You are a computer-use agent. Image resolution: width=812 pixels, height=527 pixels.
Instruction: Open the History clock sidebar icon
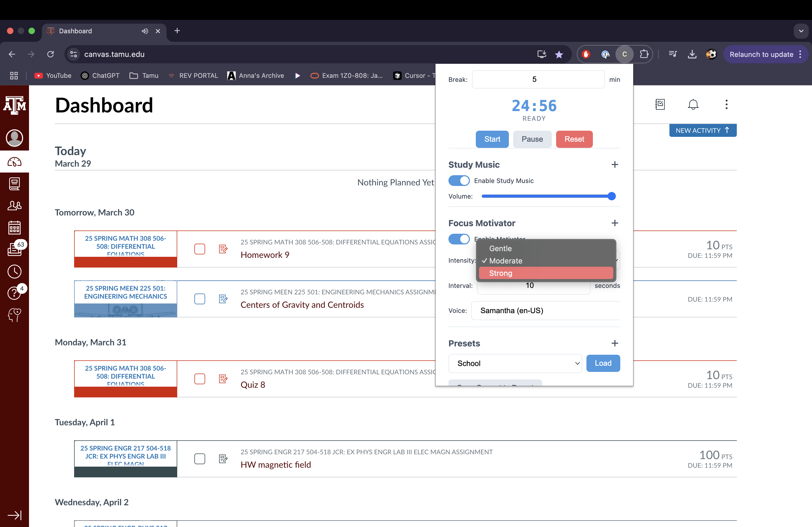[14, 271]
